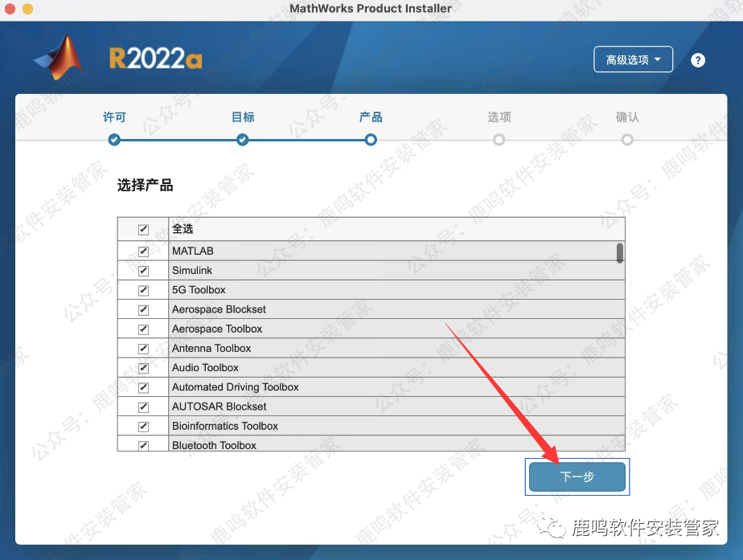Click the 许可 completed step marker
This screenshot has height=560, width=743.
pos(114,140)
